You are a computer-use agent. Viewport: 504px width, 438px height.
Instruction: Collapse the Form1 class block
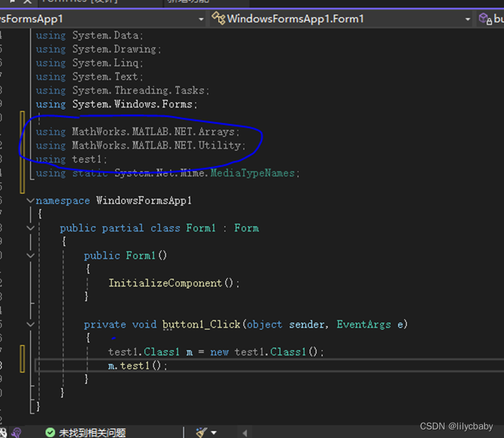coord(30,228)
